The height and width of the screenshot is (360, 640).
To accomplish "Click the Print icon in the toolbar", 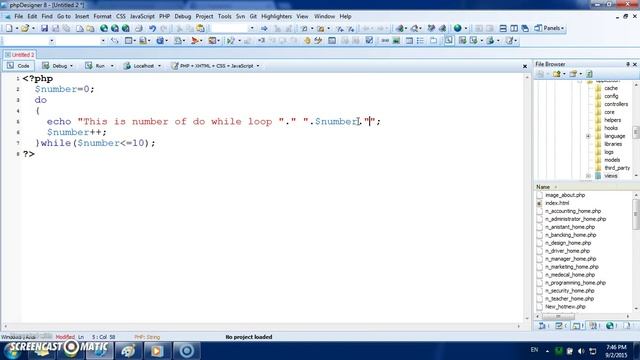I will 139,28.
